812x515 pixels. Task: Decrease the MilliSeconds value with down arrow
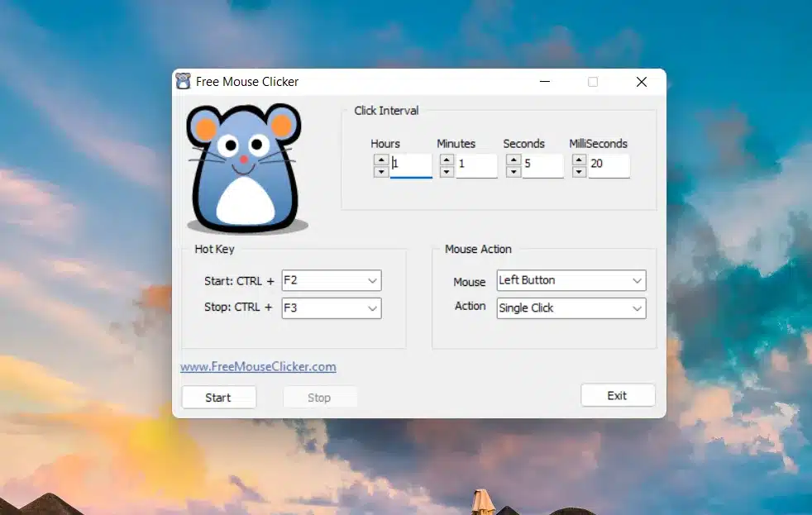pyautogui.click(x=579, y=171)
